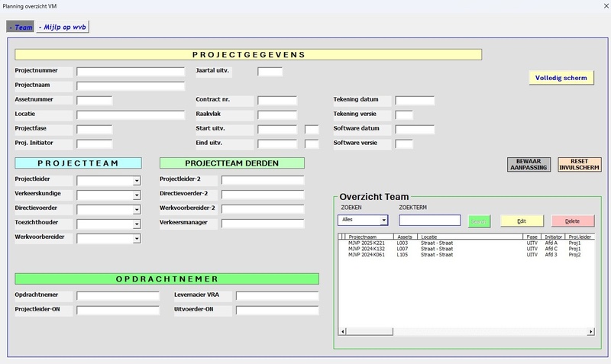This screenshot has width=611, height=364.
Task: Expand the Verkeerskundige dropdown
Action: [x=137, y=195]
